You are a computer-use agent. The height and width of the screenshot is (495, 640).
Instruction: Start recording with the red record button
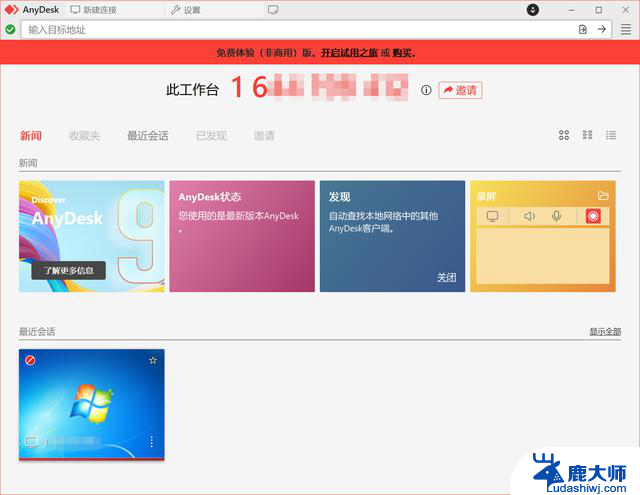tap(593, 216)
